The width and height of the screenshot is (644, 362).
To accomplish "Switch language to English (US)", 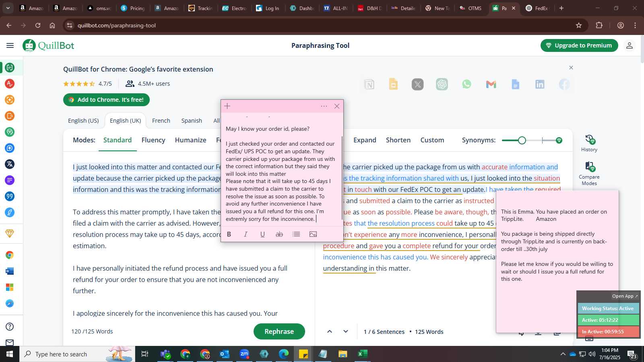I will tap(83, 121).
